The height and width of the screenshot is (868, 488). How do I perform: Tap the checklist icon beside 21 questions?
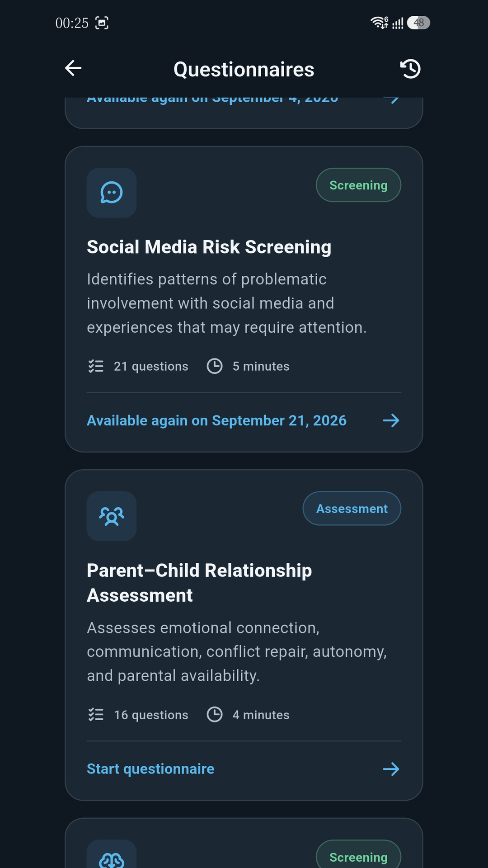tap(96, 366)
